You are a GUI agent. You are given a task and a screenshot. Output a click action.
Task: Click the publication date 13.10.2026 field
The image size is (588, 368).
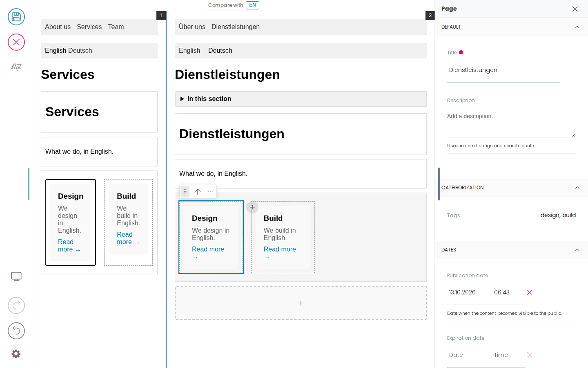tap(468, 292)
